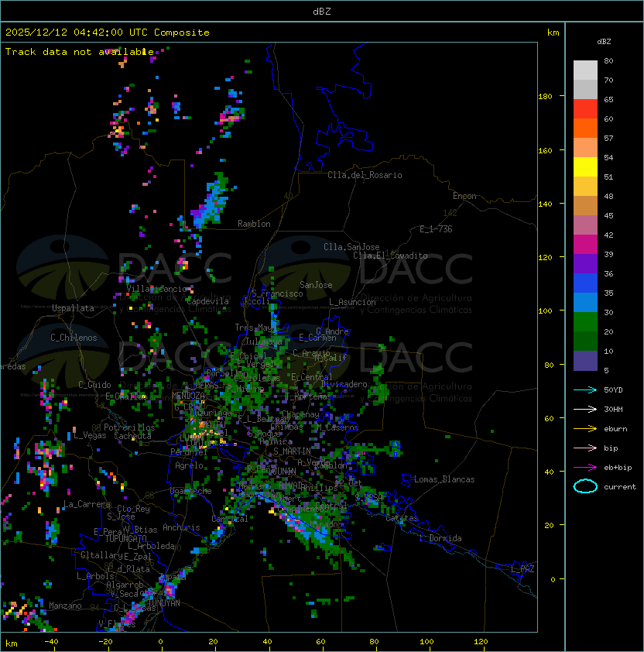
Task: Click the magenta eb+bip arrow icon
Action: (585, 468)
